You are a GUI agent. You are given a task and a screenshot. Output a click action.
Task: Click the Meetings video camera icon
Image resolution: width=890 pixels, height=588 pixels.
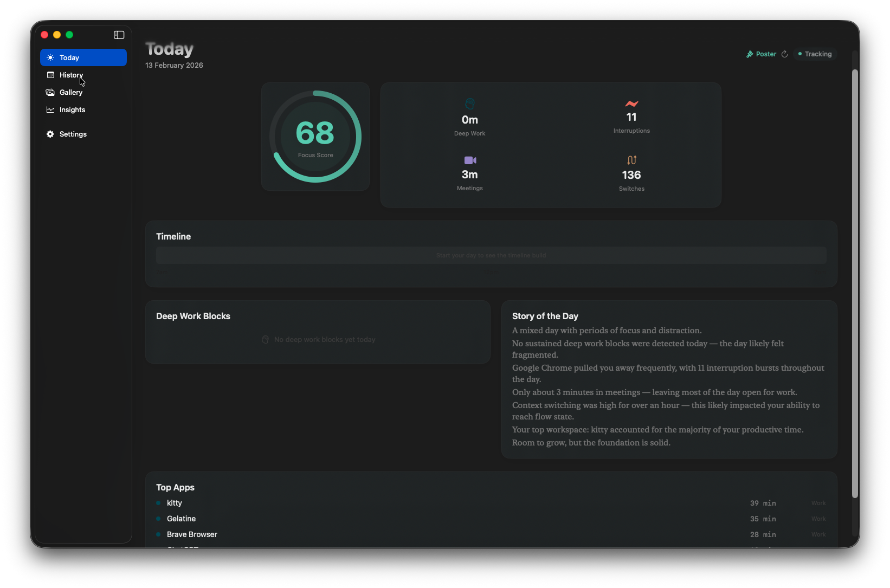pos(469,160)
